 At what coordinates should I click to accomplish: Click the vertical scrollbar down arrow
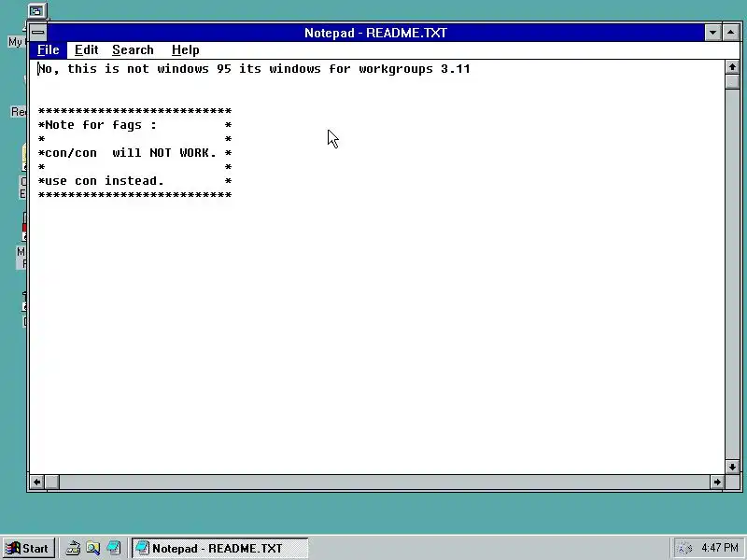pos(732,467)
